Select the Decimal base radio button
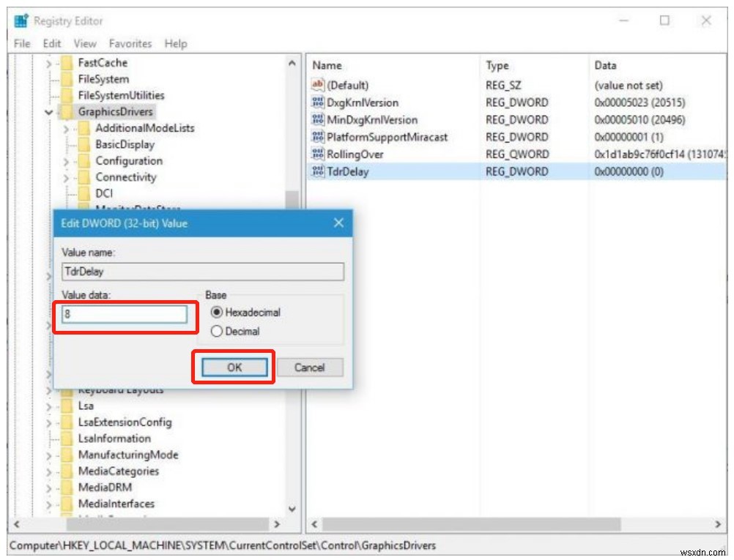The width and height of the screenshot is (734, 560). point(216,331)
